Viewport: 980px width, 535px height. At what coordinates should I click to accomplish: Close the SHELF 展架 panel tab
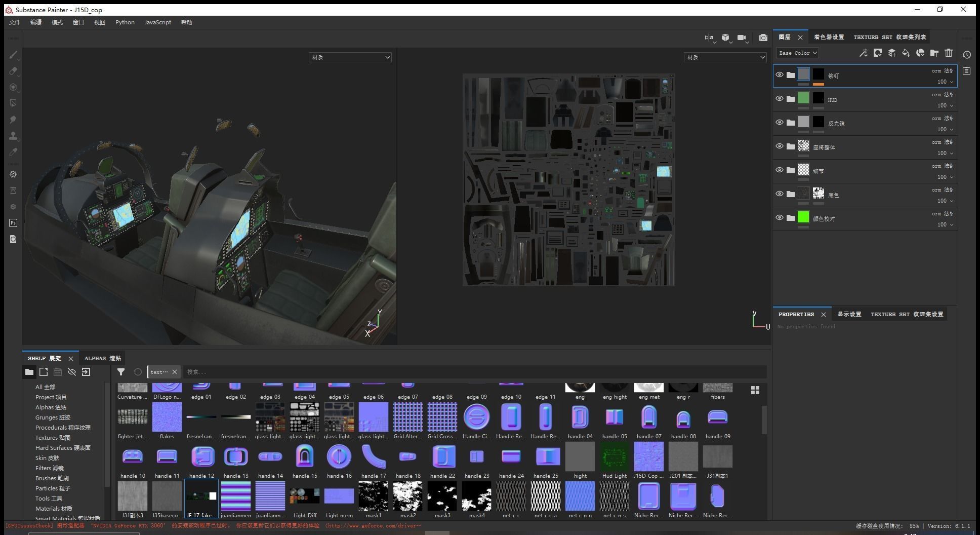(x=71, y=358)
